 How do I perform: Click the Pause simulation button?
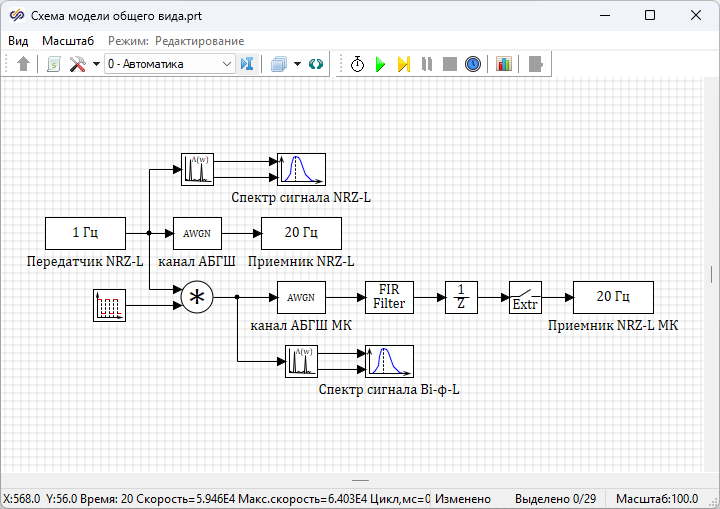(x=427, y=64)
